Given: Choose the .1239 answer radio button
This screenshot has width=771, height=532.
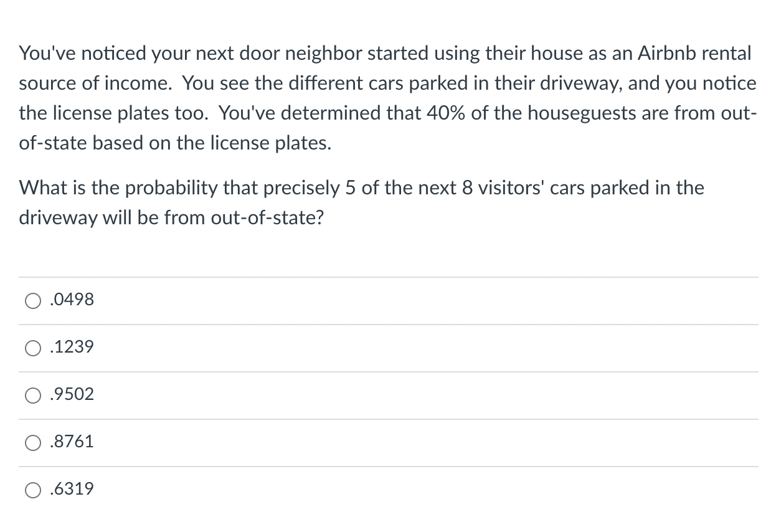Looking at the screenshot, I should tap(33, 348).
